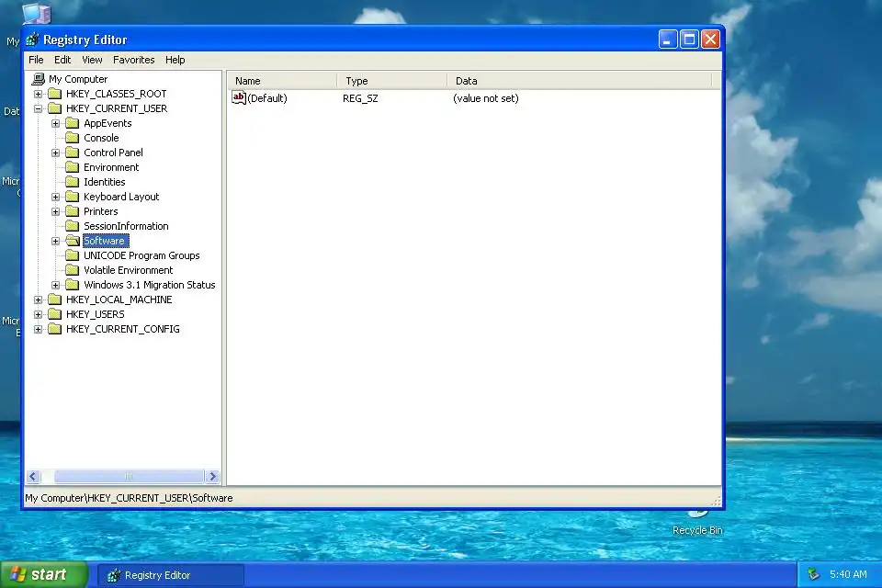Screen dimensions: 882x588
Task: Click the Data column header
Action: (580, 81)
